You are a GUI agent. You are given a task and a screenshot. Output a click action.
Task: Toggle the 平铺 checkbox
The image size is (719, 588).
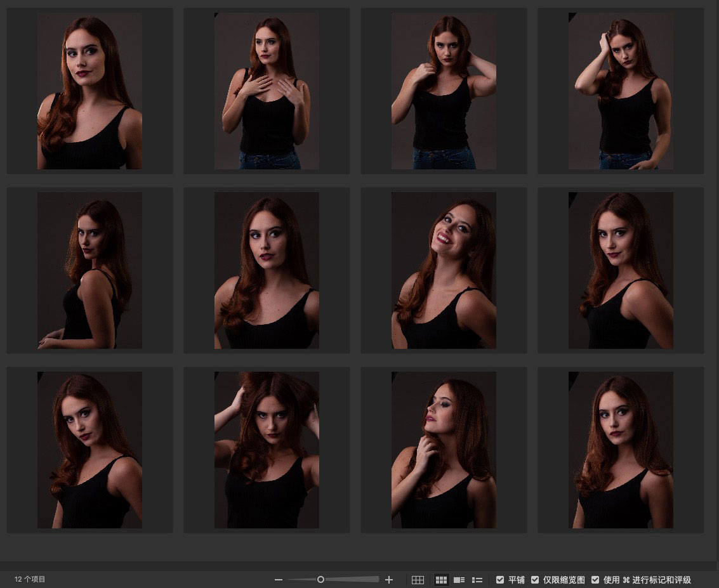(x=500, y=580)
